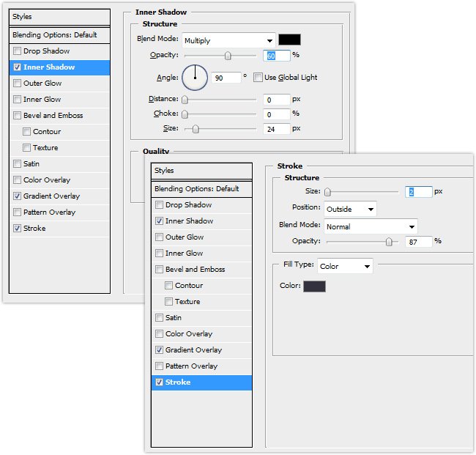476x455 pixels.
Task: Select Blending Options: Default in Stroke dialog
Action: pyautogui.click(x=201, y=189)
